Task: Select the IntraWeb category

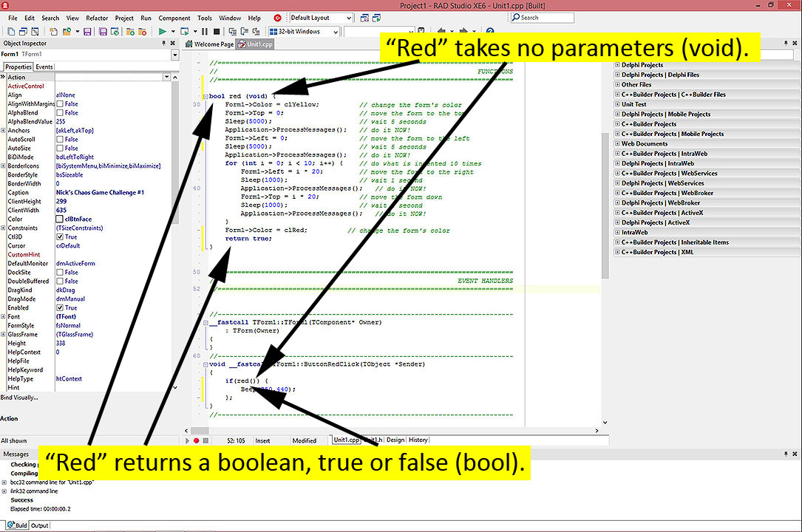Action: [x=634, y=233]
